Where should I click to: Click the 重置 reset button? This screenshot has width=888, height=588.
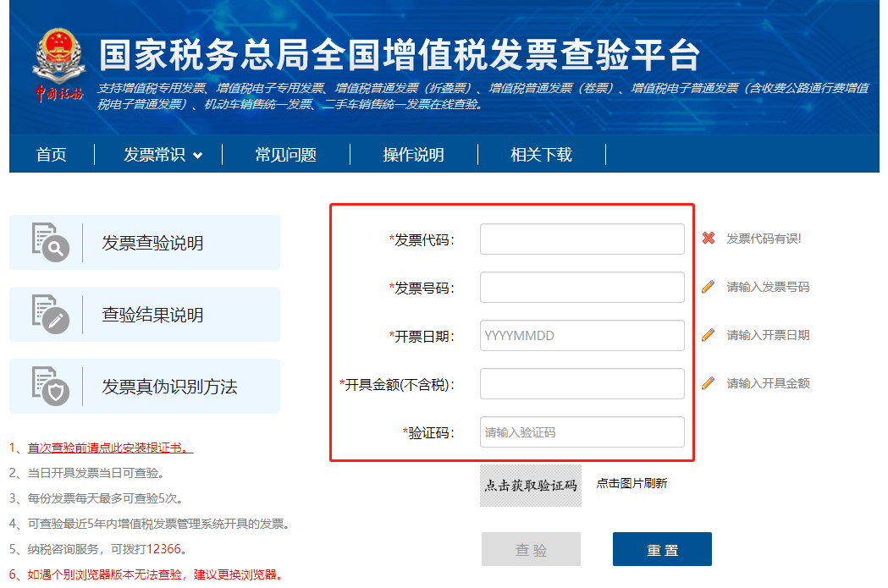pyautogui.click(x=662, y=549)
